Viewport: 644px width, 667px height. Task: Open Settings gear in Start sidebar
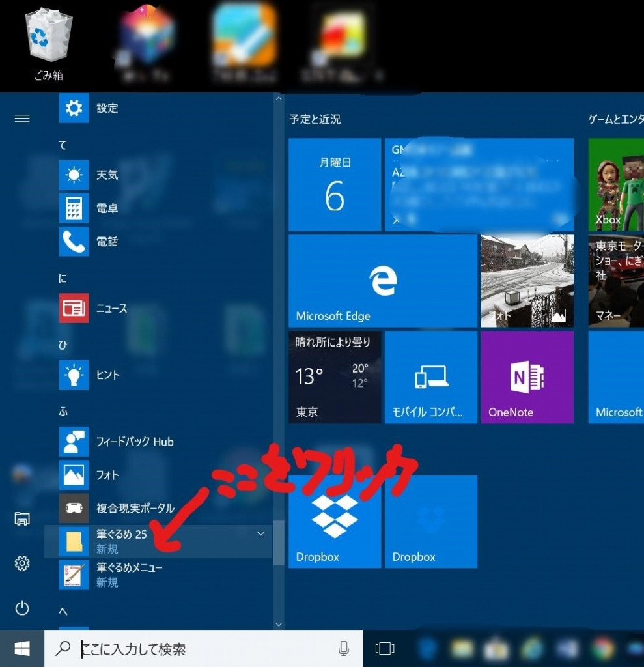point(22,563)
